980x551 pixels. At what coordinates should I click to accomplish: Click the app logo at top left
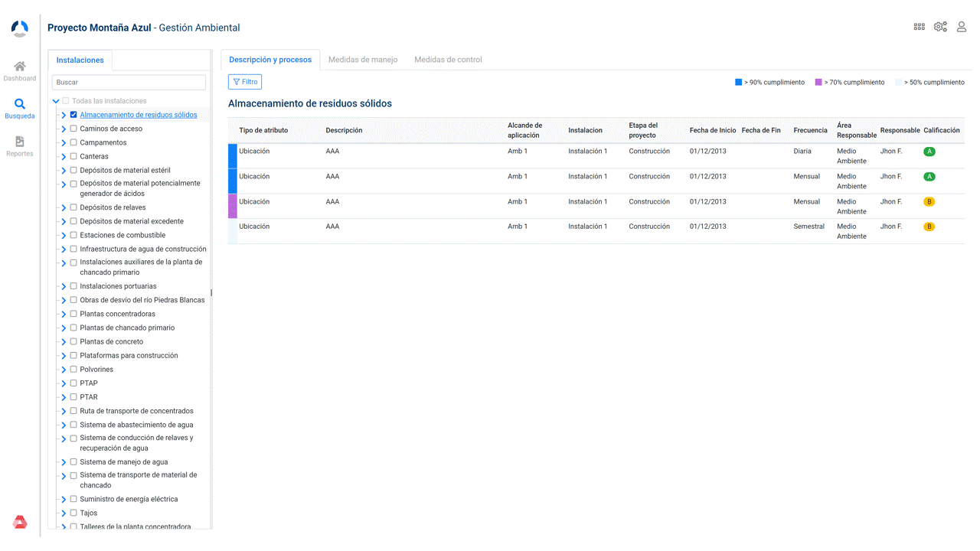pos(20,28)
